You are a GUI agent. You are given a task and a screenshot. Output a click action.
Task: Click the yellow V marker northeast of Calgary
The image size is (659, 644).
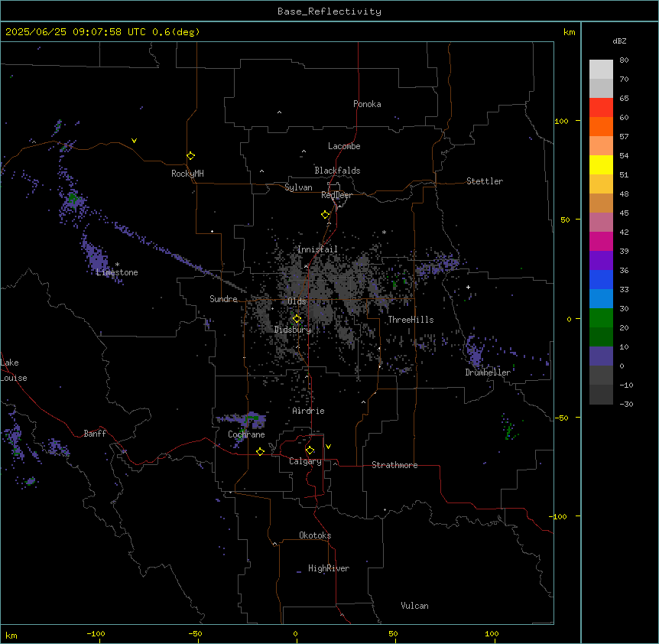click(x=328, y=447)
